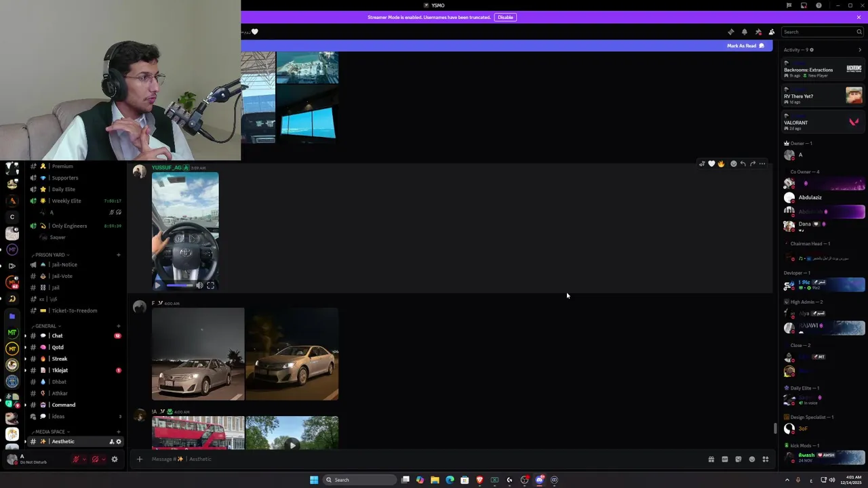Click Mark As Read button
The height and width of the screenshot is (488, 868).
(745, 45)
